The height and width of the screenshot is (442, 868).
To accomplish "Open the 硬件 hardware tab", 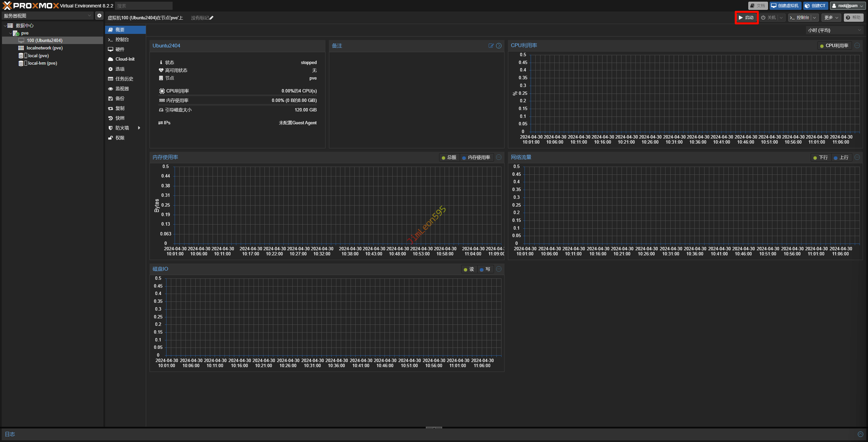I will click(120, 49).
